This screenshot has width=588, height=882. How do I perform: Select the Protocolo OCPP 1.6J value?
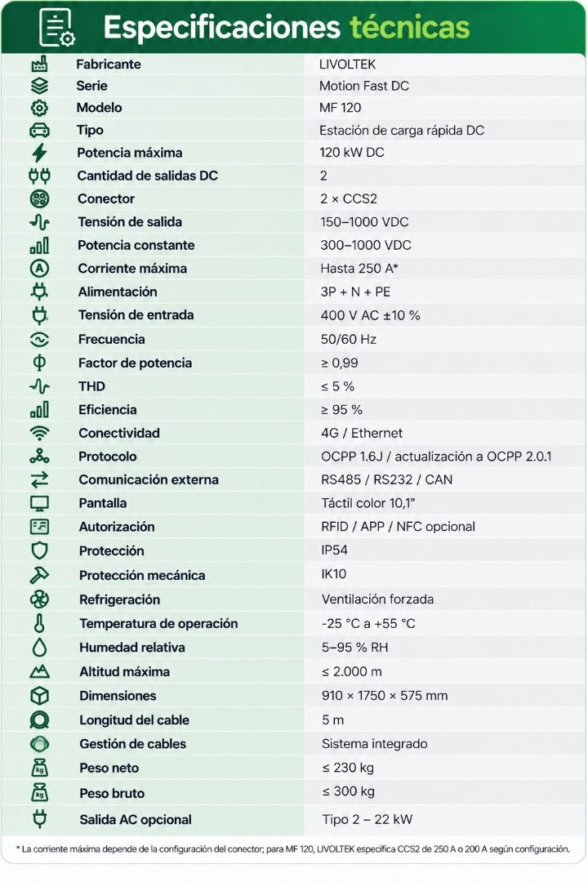[x=436, y=457]
